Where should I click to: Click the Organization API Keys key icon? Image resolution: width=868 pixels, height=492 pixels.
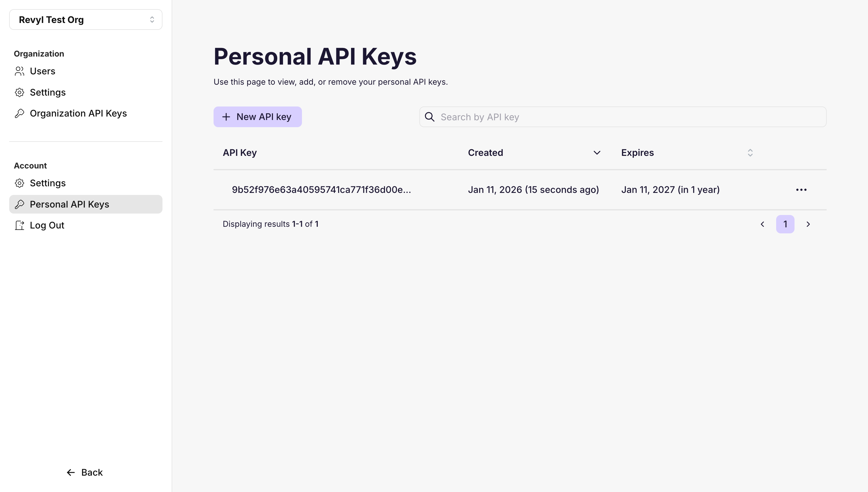pyautogui.click(x=19, y=114)
